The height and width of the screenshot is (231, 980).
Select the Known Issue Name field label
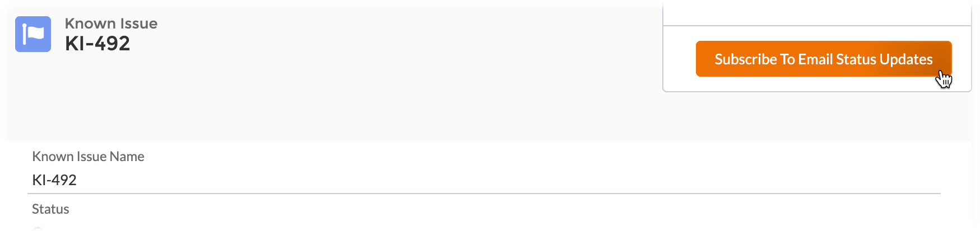pos(88,157)
